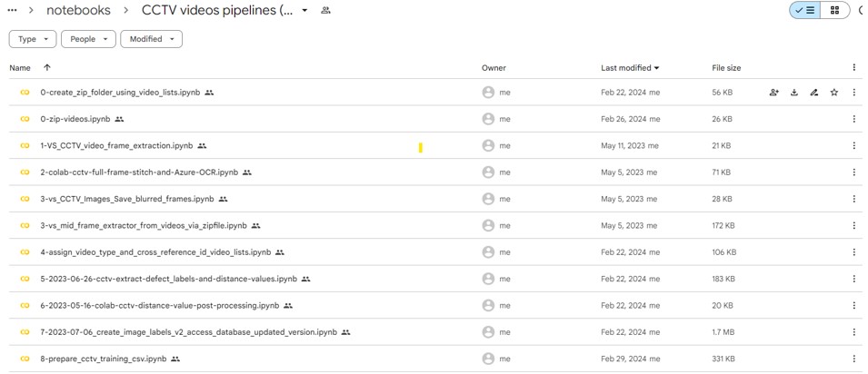Click the 331 KB file size
868x374 pixels.
tap(723, 359)
